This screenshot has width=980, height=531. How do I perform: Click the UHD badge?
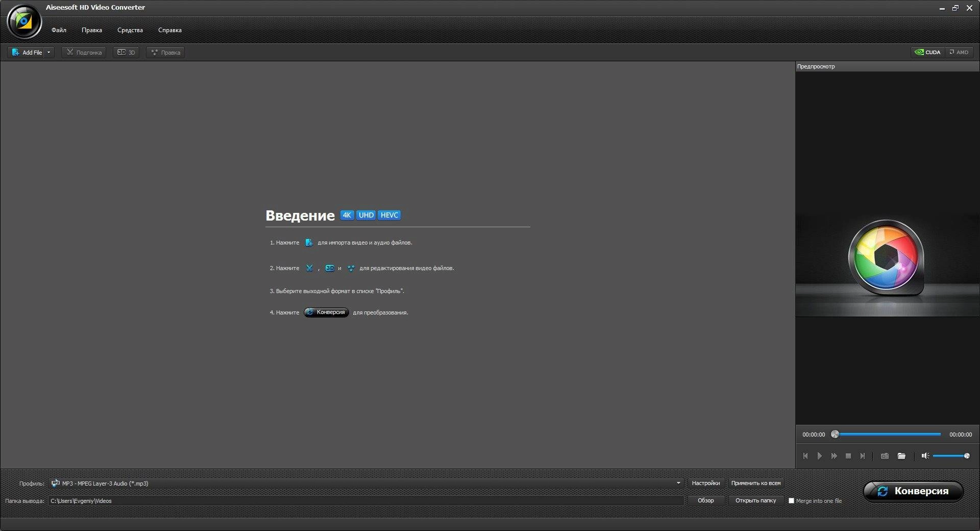[x=366, y=215]
